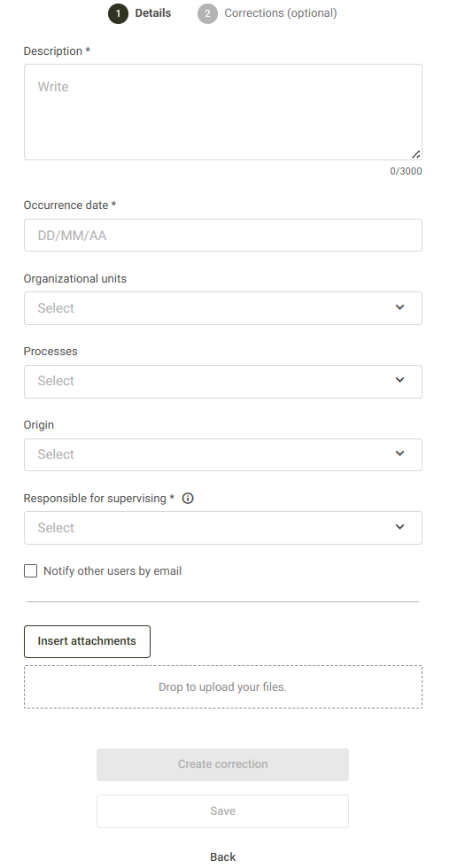Open the Organizational units select box
The height and width of the screenshot is (868, 450).
click(223, 308)
